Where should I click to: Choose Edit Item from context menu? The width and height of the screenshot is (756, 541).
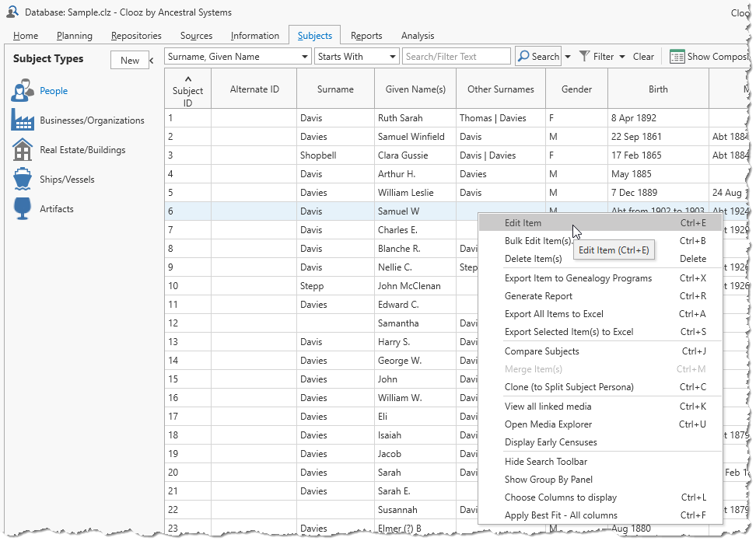[x=523, y=223]
